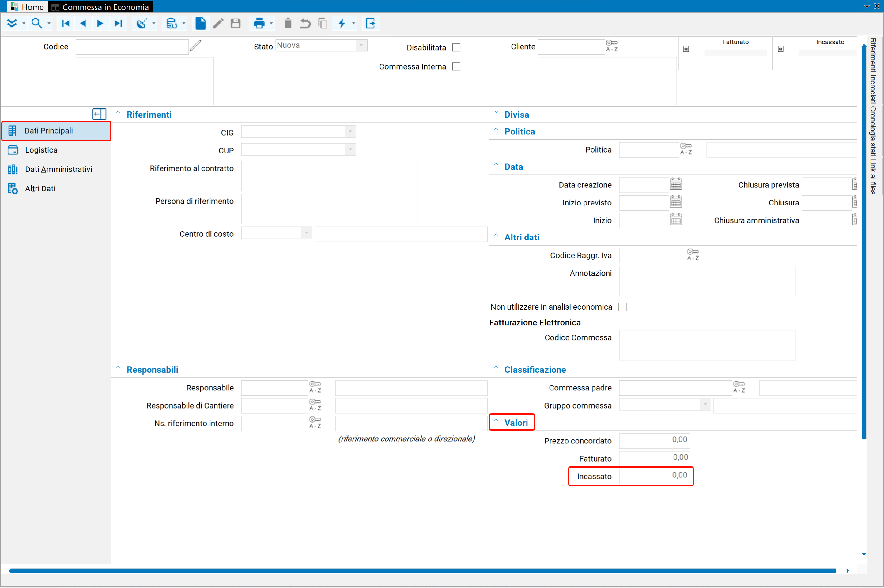Screen dimensions: 884x588
Task: Click the vertical scrollbar on right
Action: click(864, 242)
